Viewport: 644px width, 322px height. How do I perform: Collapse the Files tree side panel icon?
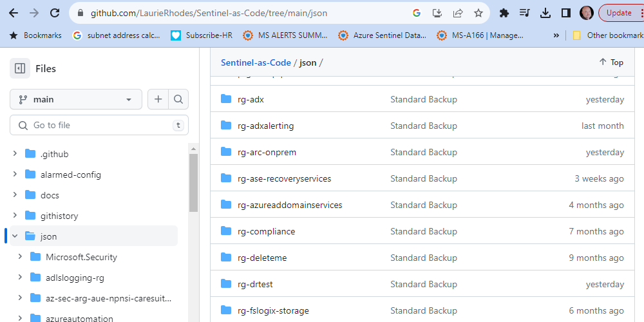(x=20, y=68)
